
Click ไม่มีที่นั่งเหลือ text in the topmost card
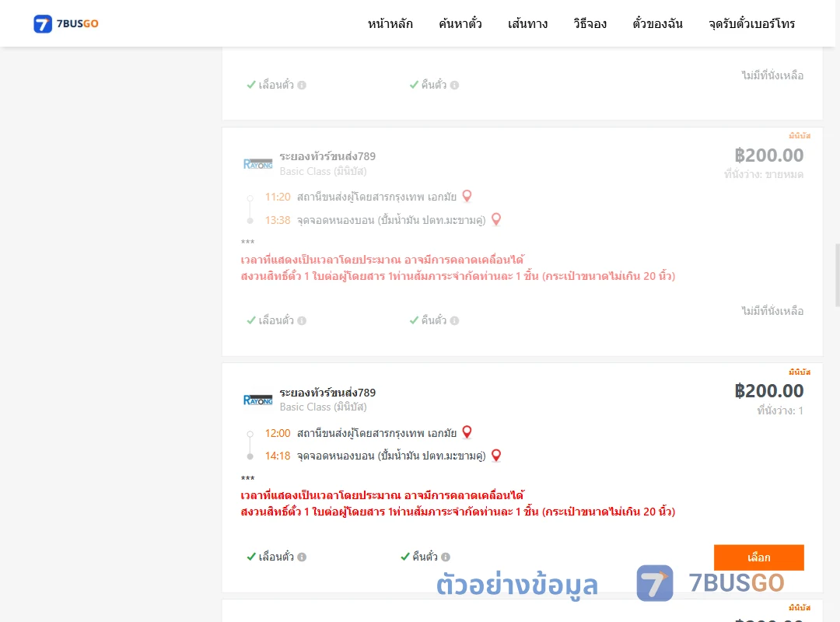(772, 75)
